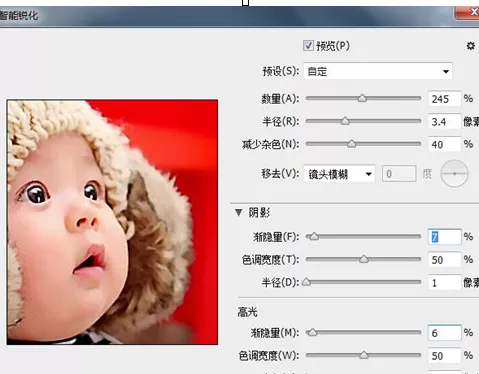
Task: Click the baby photo preview image
Action: click(112, 222)
